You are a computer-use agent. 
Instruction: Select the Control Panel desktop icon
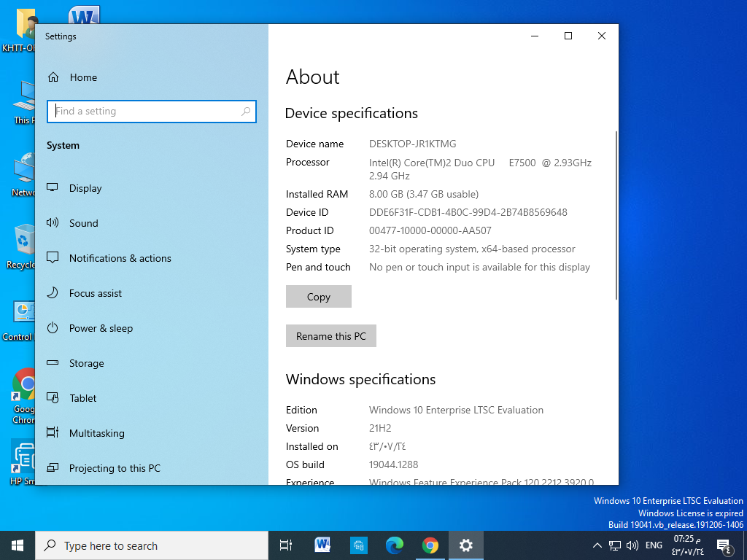pos(19,321)
